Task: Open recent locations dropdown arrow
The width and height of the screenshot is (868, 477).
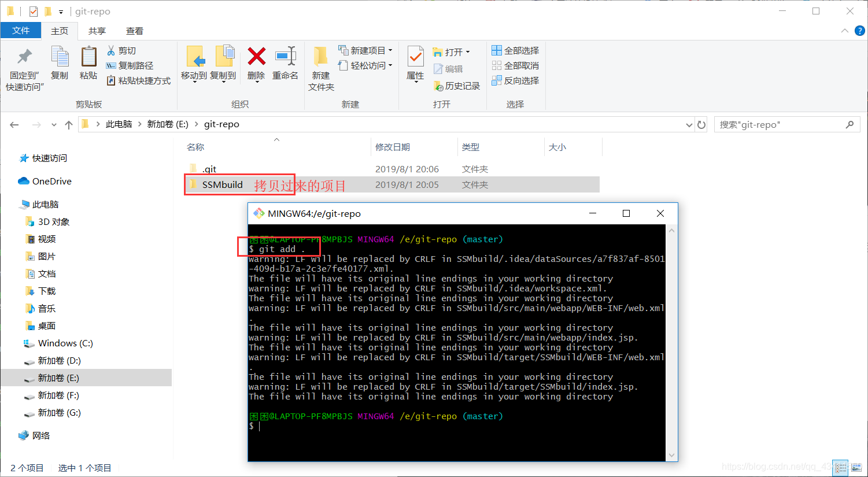Action: [54, 125]
